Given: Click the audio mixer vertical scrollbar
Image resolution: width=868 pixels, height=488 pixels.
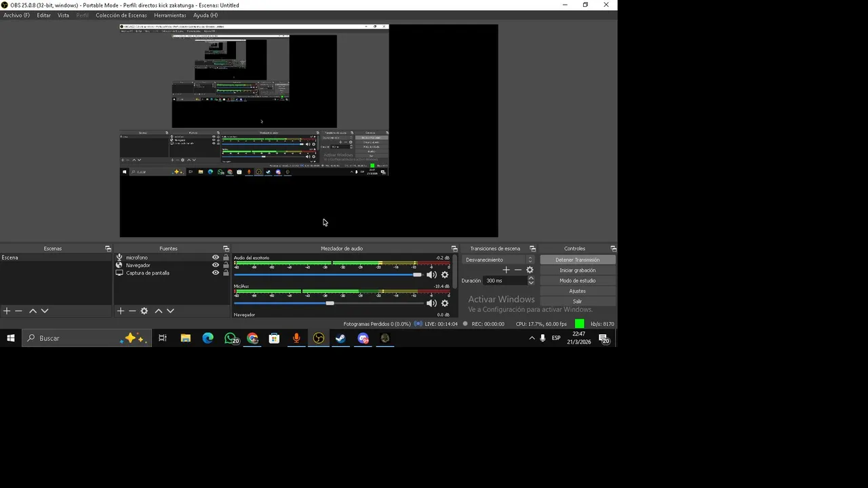Looking at the screenshot, I should click(x=455, y=271).
